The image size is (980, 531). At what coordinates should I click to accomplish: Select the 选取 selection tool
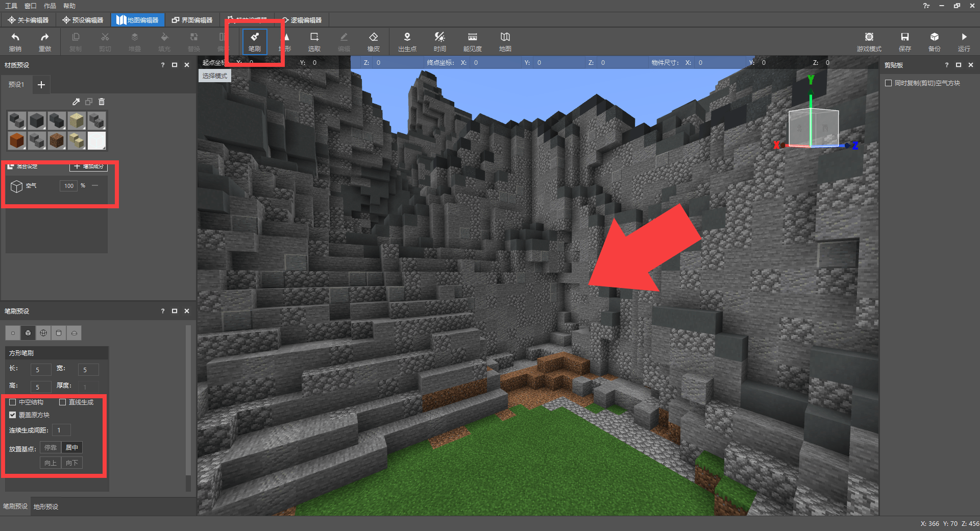pyautogui.click(x=314, y=41)
